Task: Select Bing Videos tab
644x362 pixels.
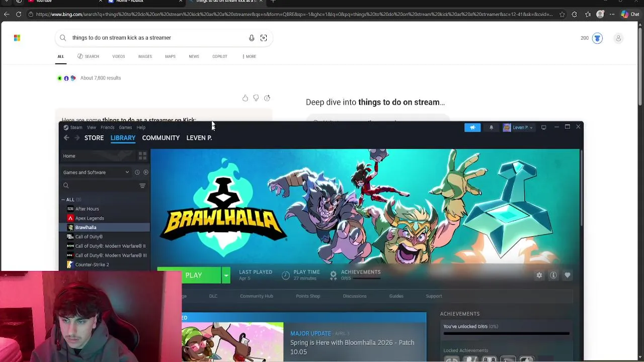Action: [x=119, y=56]
